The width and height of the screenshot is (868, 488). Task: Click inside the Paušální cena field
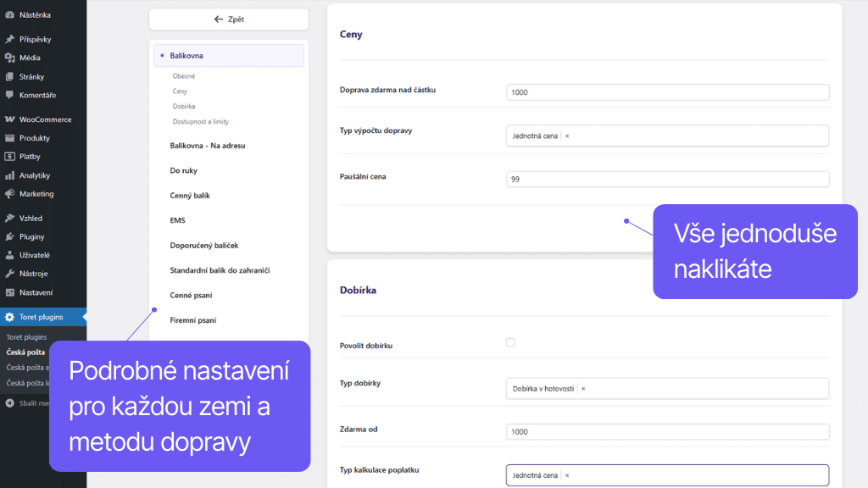(667, 179)
